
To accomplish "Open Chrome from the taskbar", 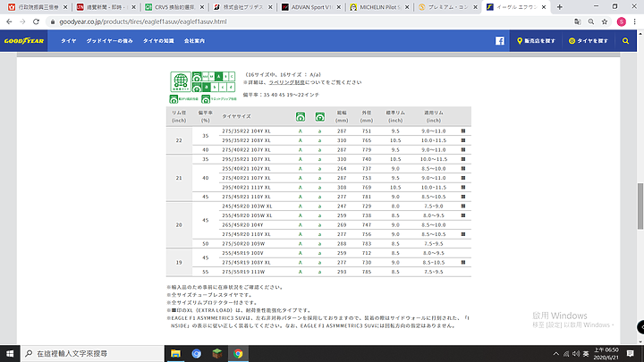I will tap(238, 353).
